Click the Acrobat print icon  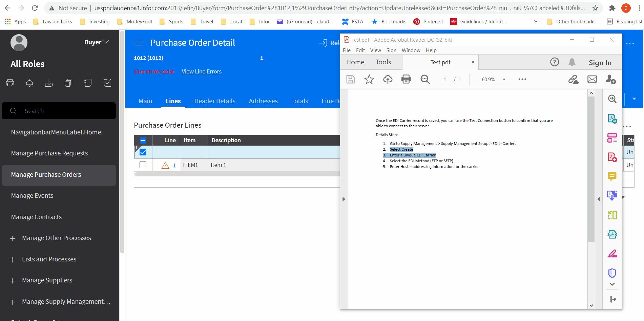pos(406,79)
